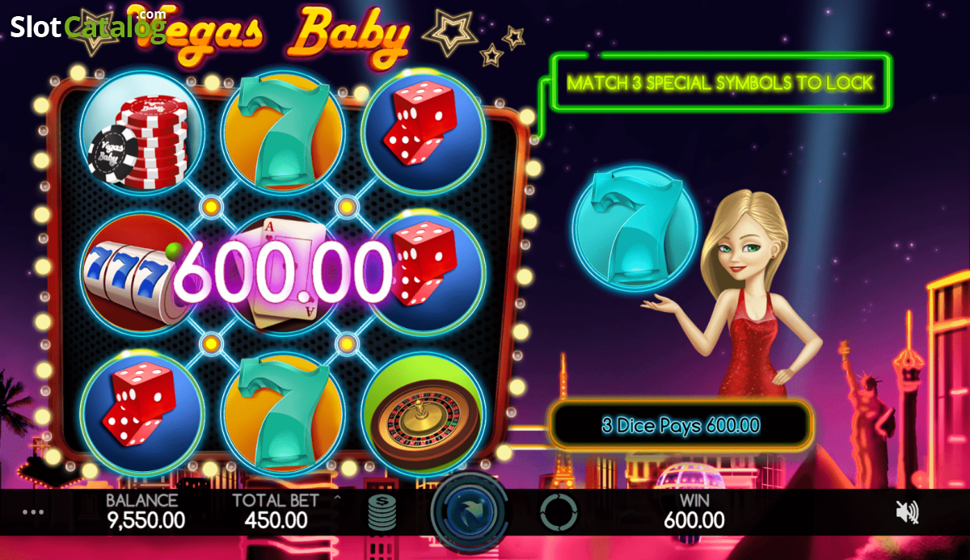Open the three-dot options menu
The image size is (970, 560).
[x=32, y=512]
